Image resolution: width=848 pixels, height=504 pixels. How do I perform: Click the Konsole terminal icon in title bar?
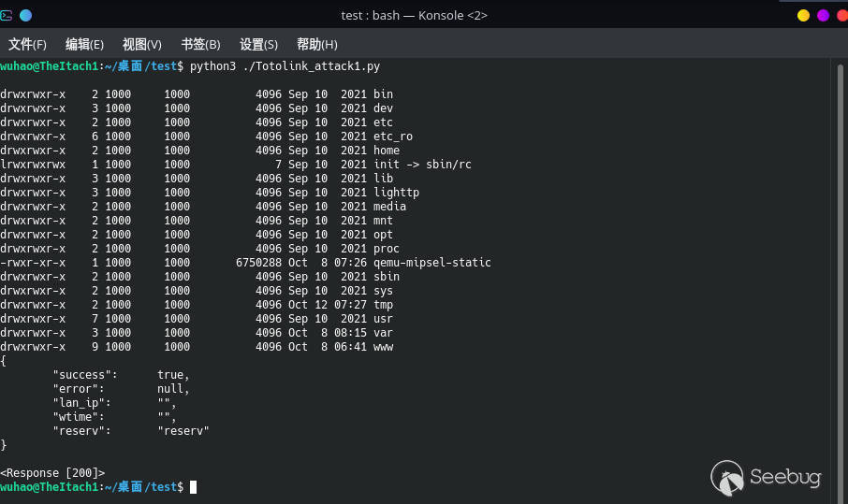7,15
